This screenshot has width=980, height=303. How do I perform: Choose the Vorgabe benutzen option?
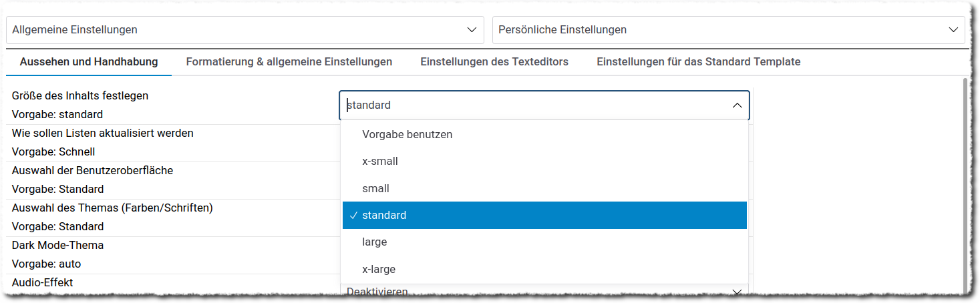tap(407, 135)
